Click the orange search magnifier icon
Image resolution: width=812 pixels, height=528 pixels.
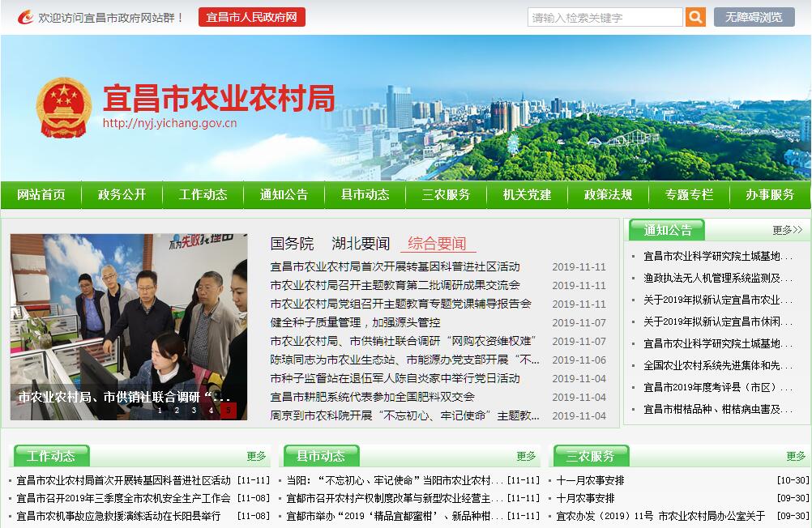tap(695, 17)
